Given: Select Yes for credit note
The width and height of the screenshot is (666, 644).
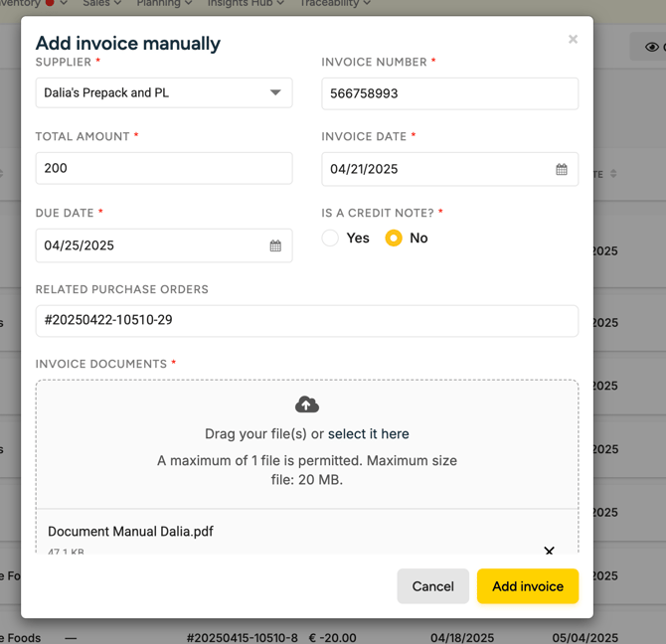Looking at the screenshot, I should (331, 239).
